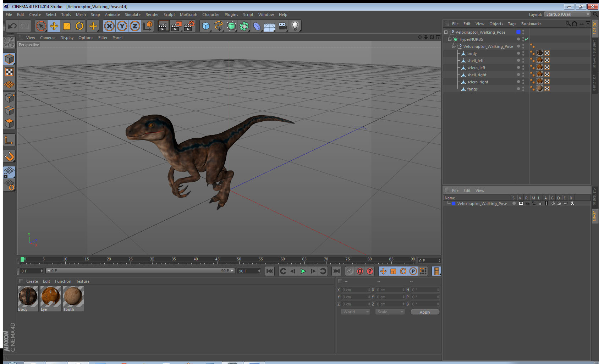The image size is (599, 364).
Task: Open the Array modeling objects icon
Action: coord(244,26)
